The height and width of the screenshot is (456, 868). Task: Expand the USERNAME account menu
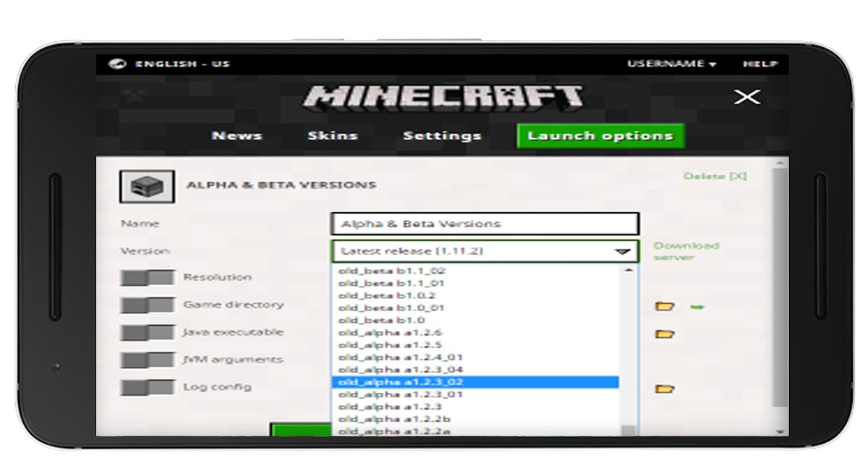click(672, 64)
